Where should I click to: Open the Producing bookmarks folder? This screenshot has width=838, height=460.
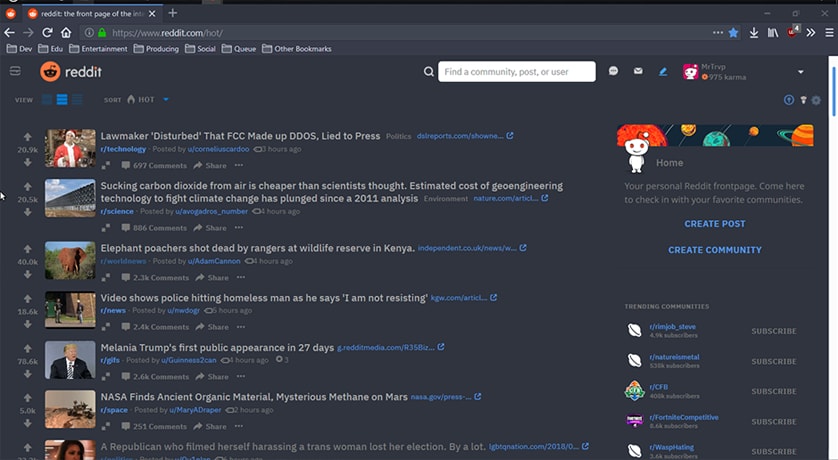pos(156,49)
